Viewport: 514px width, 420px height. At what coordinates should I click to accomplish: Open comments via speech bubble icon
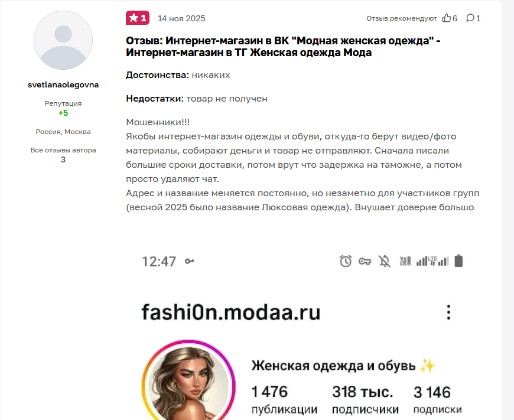tap(470, 18)
